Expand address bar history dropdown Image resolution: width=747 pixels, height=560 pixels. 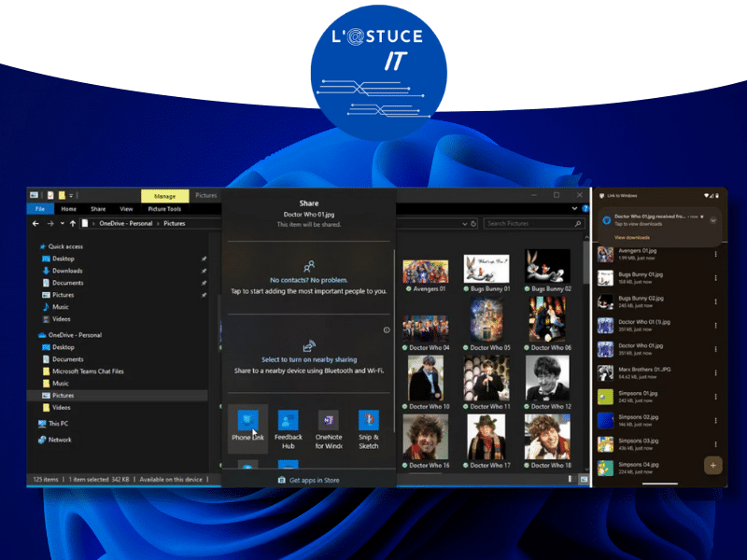(x=464, y=223)
